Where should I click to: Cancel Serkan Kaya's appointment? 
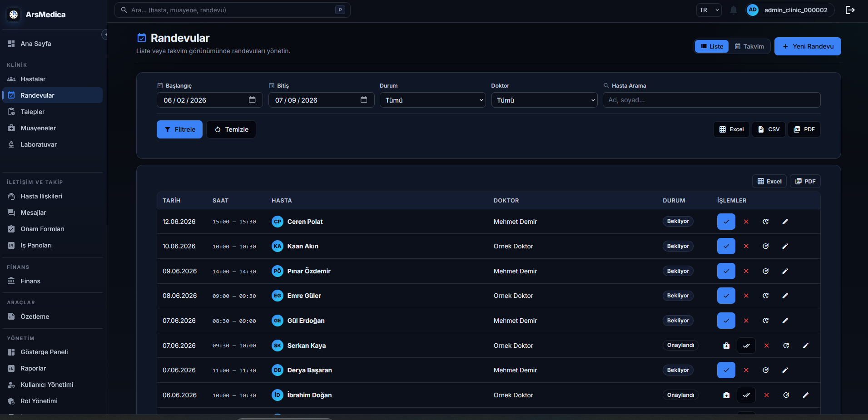[766, 346]
